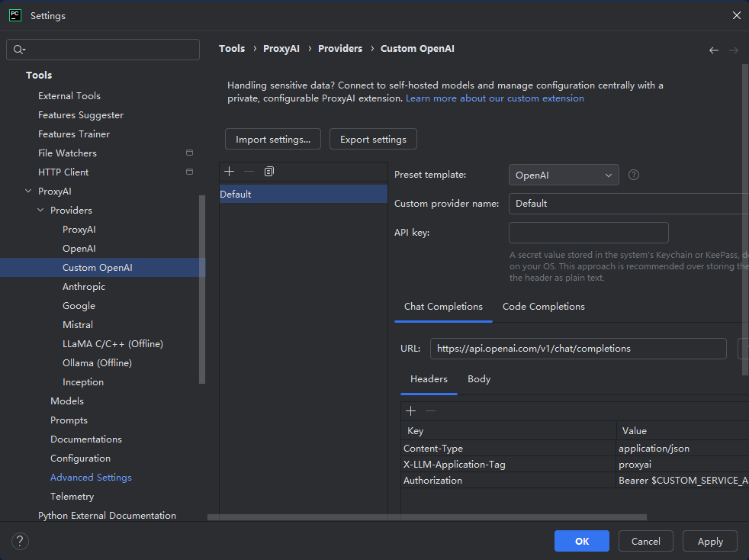Collapse the Providers tree node
The width and height of the screenshot is (749, 560).
[x=41, y=211]
